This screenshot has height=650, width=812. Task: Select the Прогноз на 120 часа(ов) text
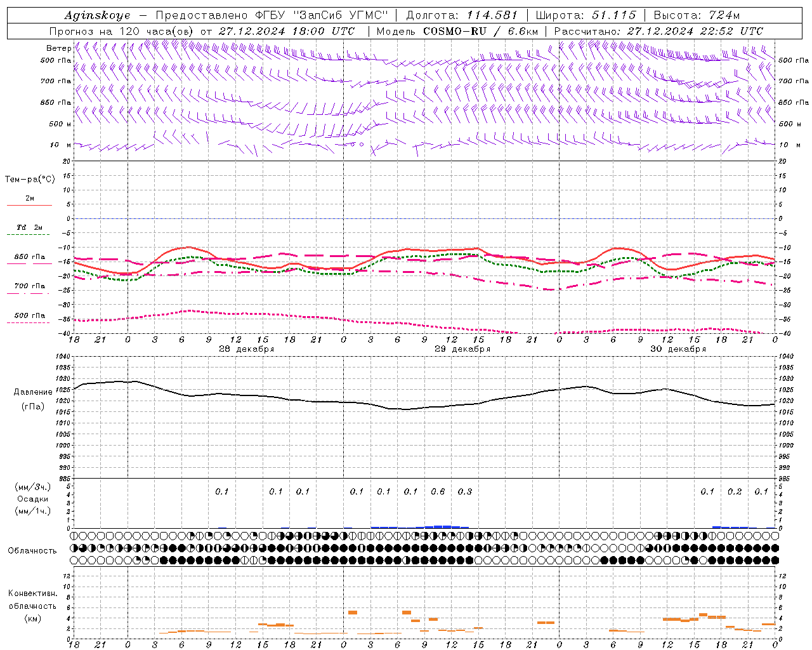122,31
